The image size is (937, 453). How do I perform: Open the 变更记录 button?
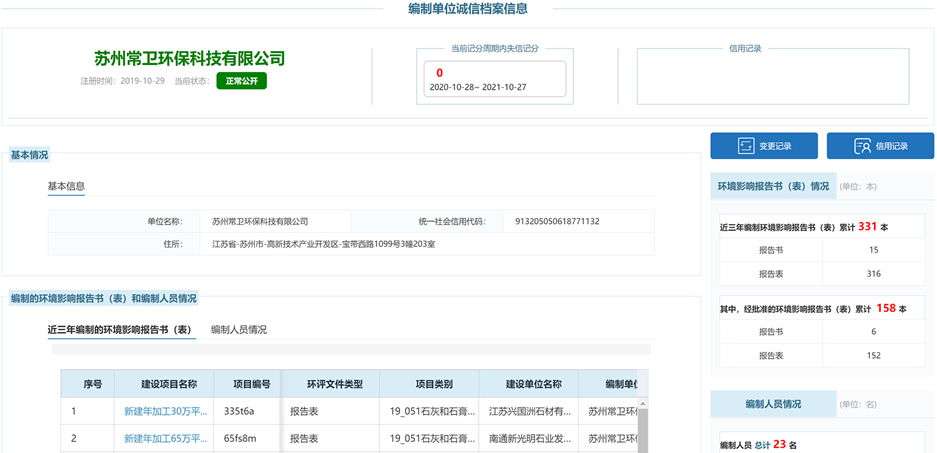762,146
